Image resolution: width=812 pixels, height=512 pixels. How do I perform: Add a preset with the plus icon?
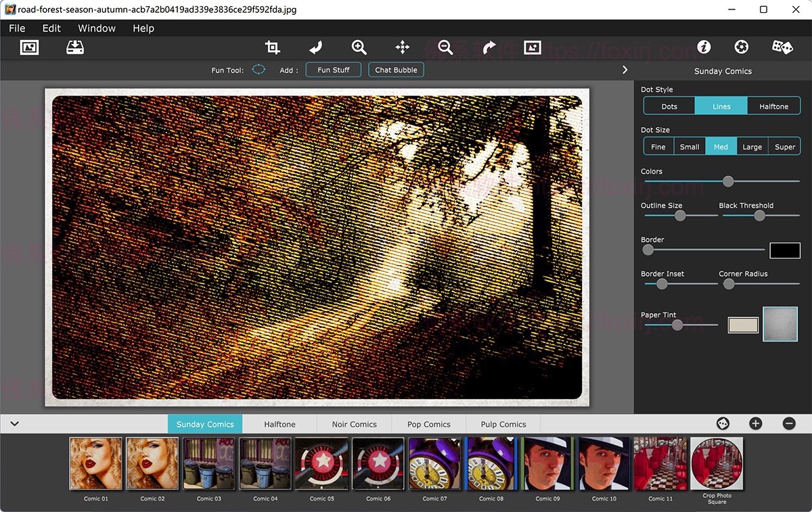756,423
